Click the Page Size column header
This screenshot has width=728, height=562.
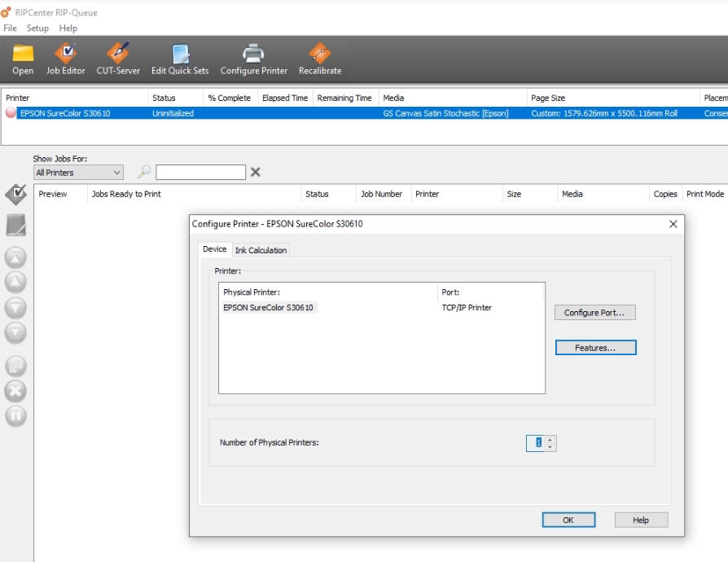612,98
